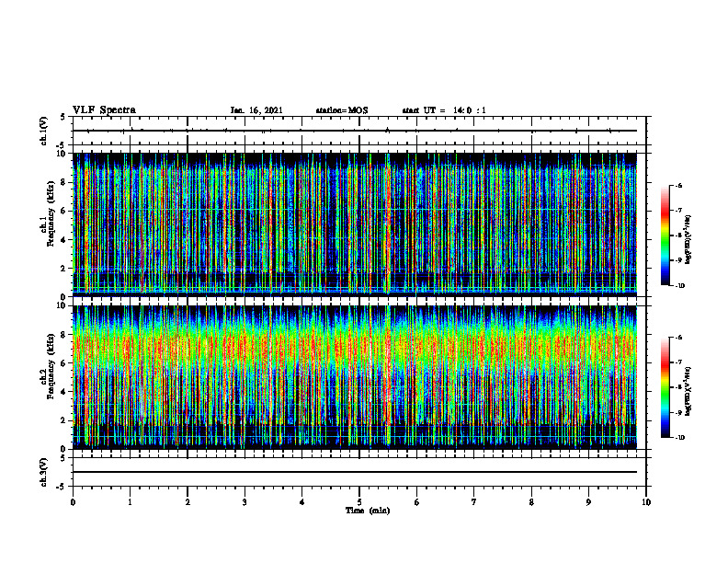Click the "4" time axis tick label
This screenshot has height=563, width=728.
[302, 502]
